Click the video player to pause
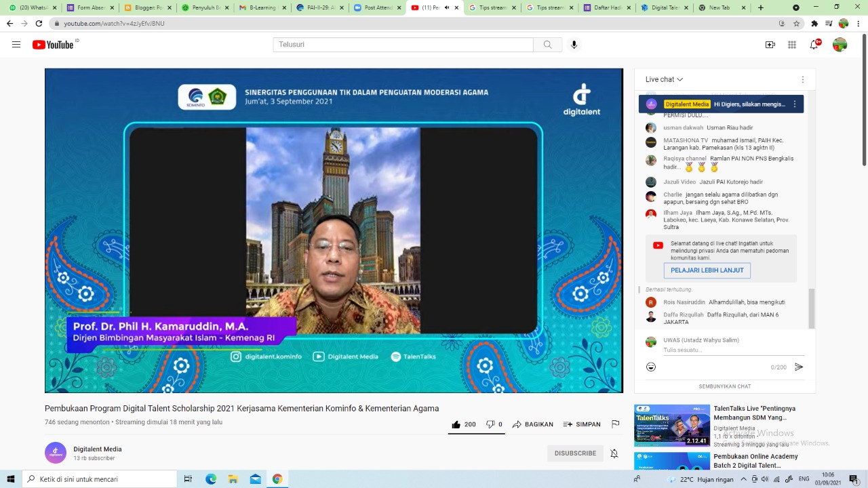The width and height of the screenshot is (868, 488). (334, 230)
